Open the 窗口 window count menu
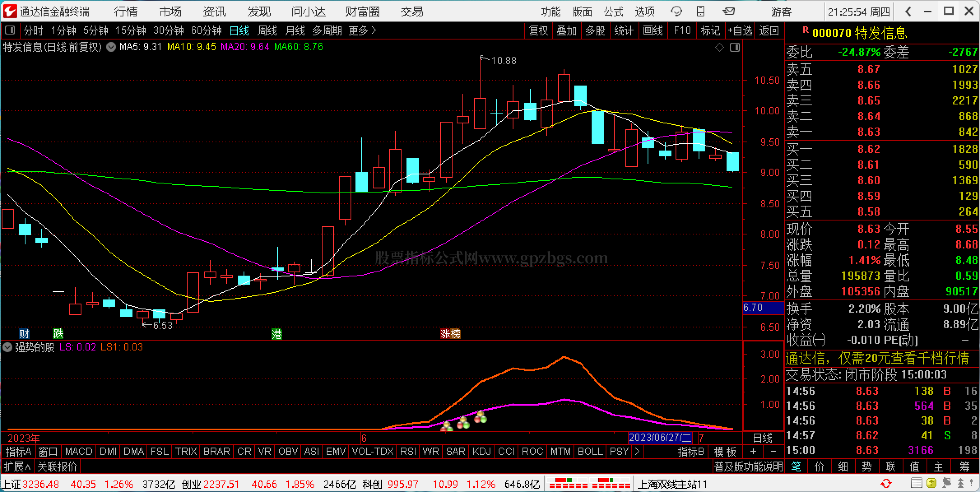This screenshot has width=980, height=492. coord(48,452)
